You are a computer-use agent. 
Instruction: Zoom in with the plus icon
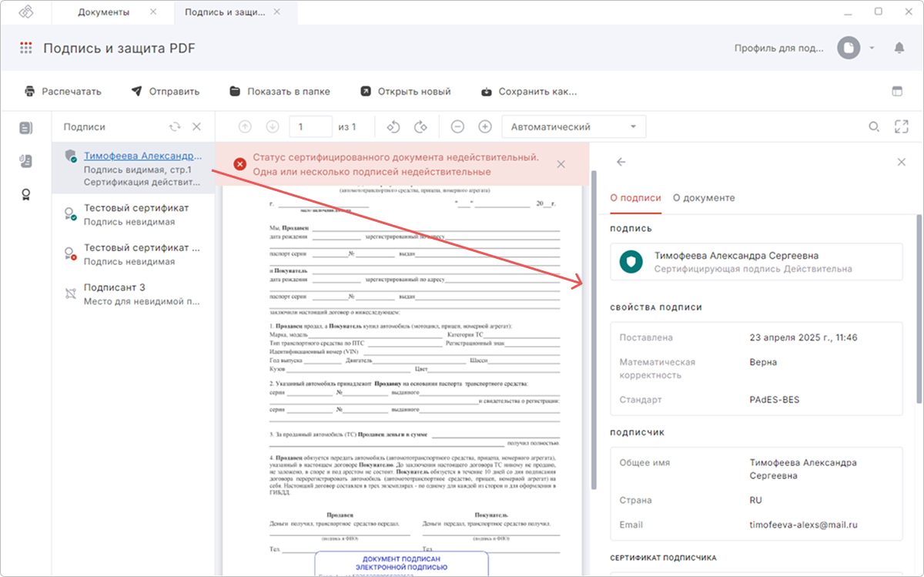point(485,126)
